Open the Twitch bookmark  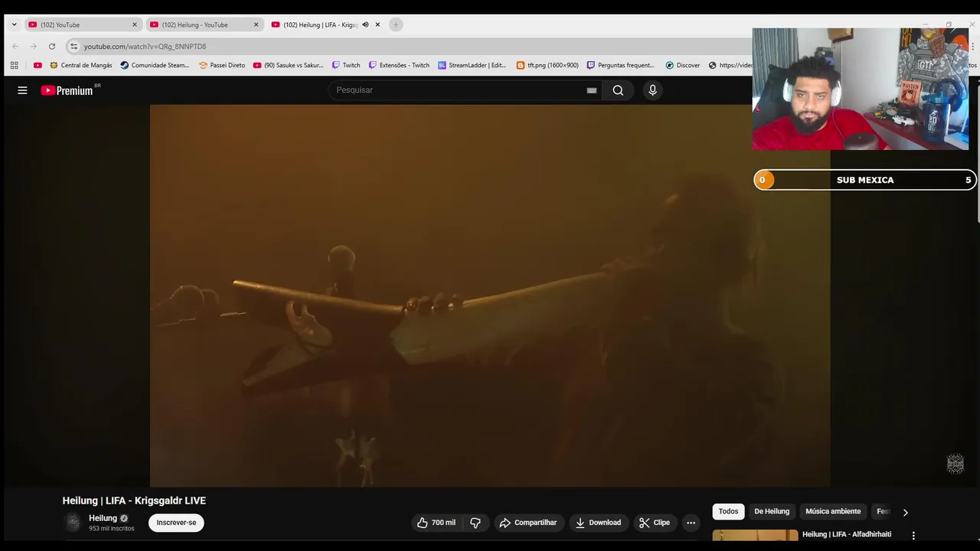click(346, 65)
